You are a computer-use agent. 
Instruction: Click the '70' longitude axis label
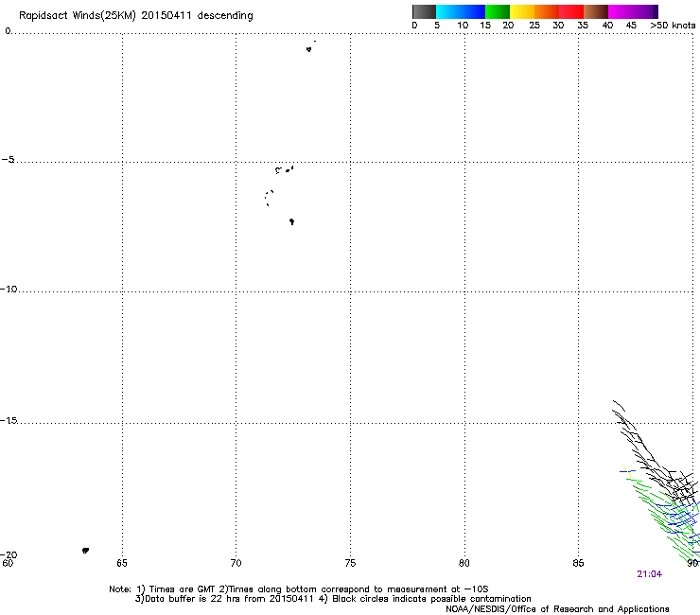tap(236, 563)
